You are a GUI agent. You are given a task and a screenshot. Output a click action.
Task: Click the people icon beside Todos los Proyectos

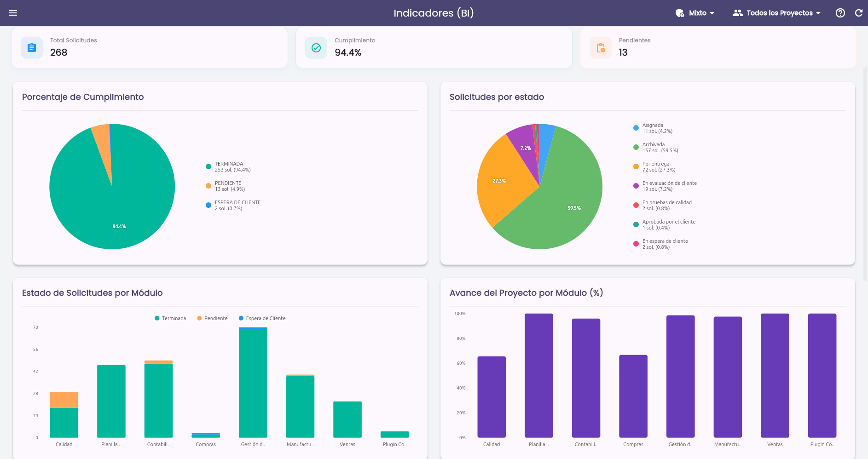[738, 13]
